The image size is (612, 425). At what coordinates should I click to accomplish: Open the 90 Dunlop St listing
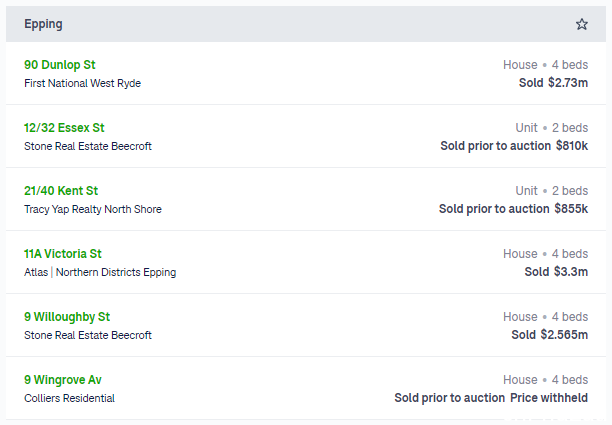(x=59, y=65)
